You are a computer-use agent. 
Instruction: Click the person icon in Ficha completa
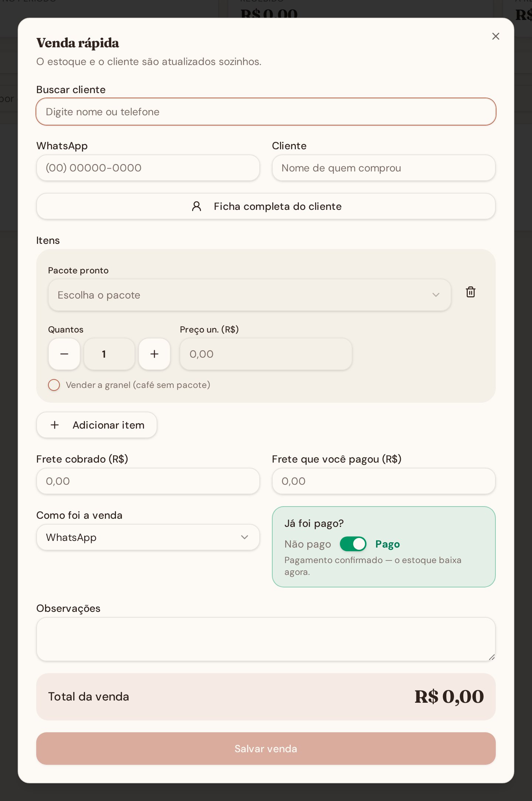(197, 206)
